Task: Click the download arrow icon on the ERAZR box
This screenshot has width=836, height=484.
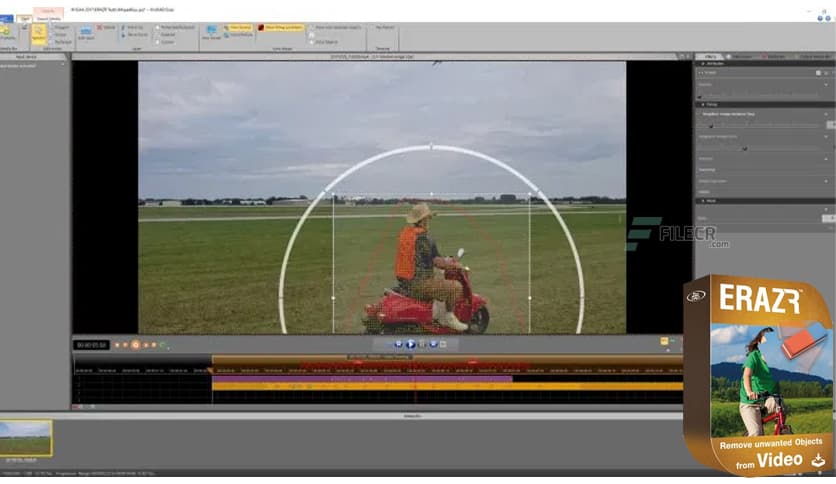Action: [x=818, y=460]
